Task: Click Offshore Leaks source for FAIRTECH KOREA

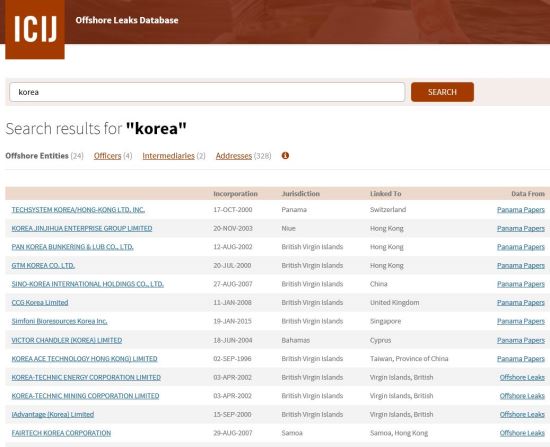Action: click(522, 433)
